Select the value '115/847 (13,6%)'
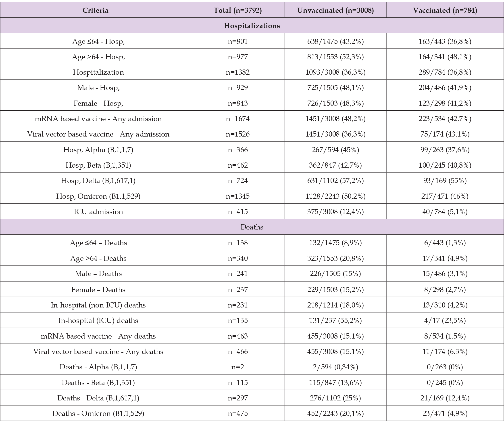The width and height of the screenshot is (504, 421). pos(335,382)
